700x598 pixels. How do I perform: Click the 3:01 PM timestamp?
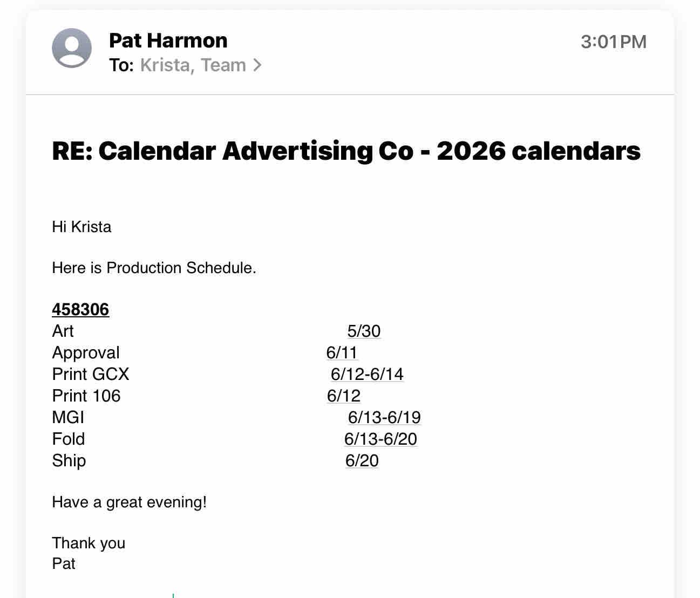click(x=613, y=42)
